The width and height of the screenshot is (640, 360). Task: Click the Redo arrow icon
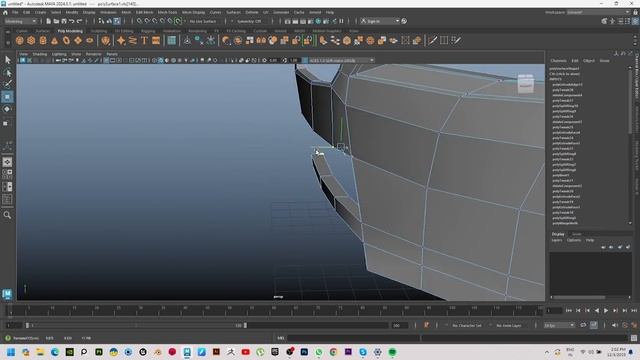click(x=80, y=21)
